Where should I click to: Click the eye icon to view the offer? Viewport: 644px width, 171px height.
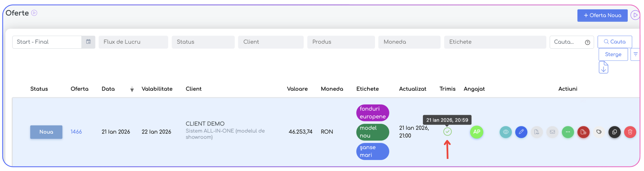point(506,132)
